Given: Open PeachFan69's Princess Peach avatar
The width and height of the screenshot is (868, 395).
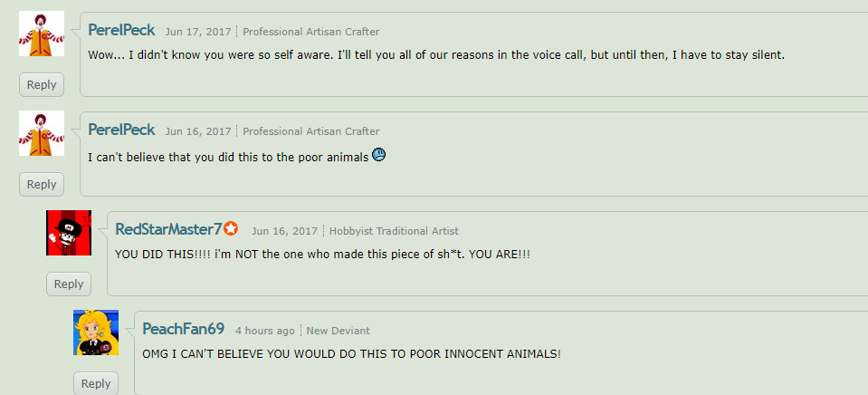Looking at the screenshot, I should click(x=96, y=332).
